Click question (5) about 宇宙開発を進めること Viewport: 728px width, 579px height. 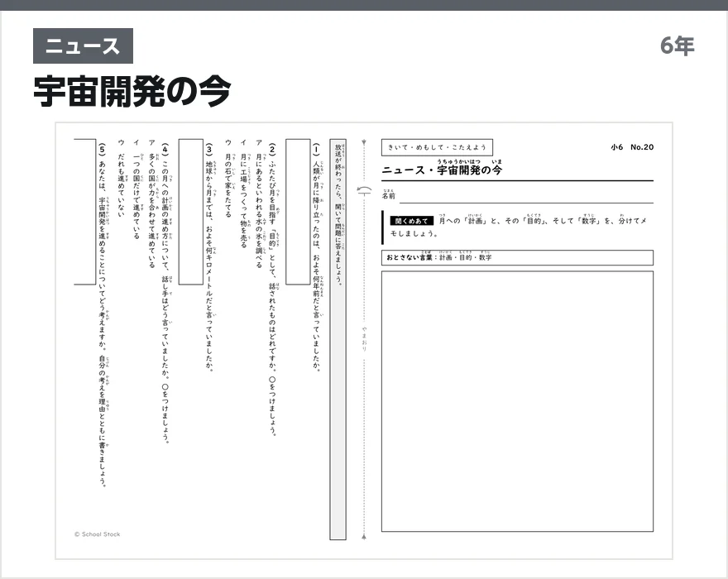click(102, 314)
